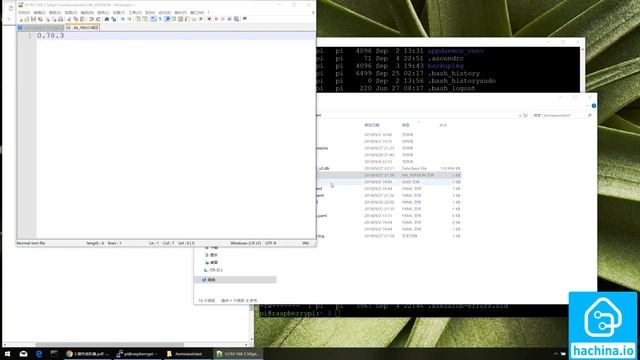640x360 pixels.
Task: Switch to the .HA_VERSION document tab
Action: click(82, 28)
